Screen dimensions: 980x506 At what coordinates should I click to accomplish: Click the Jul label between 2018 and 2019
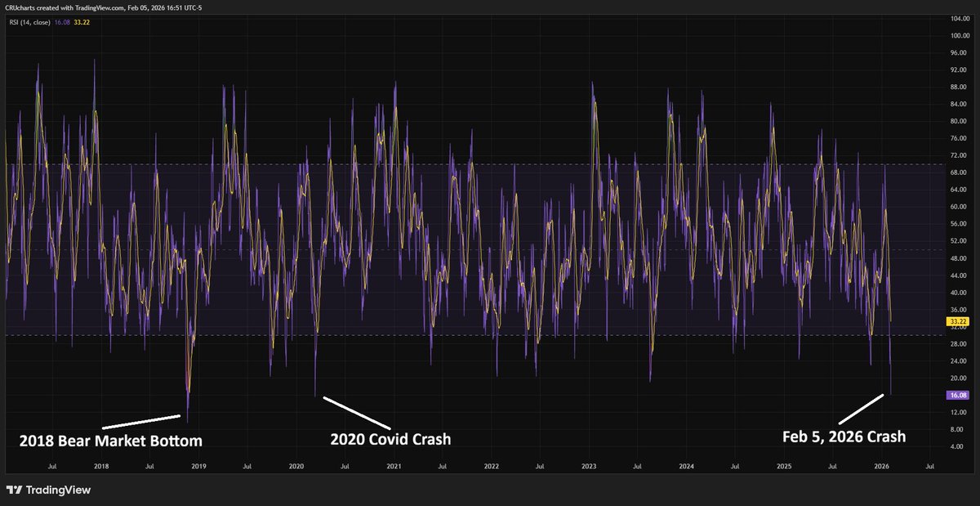tap(149, 467)
